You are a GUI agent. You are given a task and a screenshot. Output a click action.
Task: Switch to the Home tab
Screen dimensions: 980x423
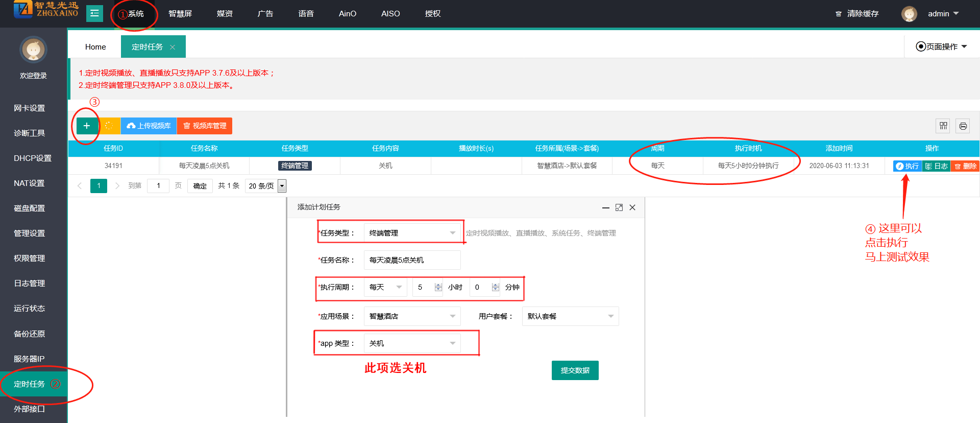pyautogui.click(x=95, y=47)
